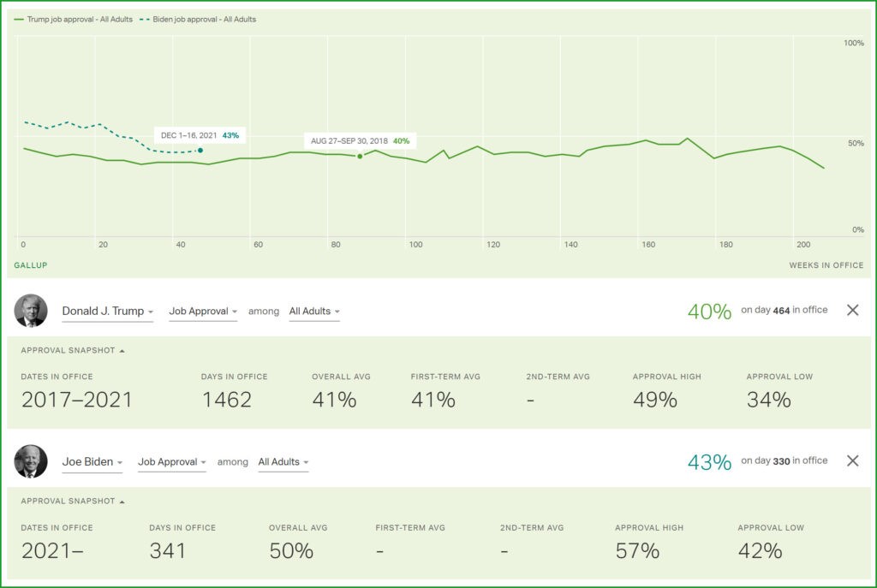877x588 pixels.
Task: Click the Aug 27–Sep 30, 2018 Trump data point
Action: 360,156
